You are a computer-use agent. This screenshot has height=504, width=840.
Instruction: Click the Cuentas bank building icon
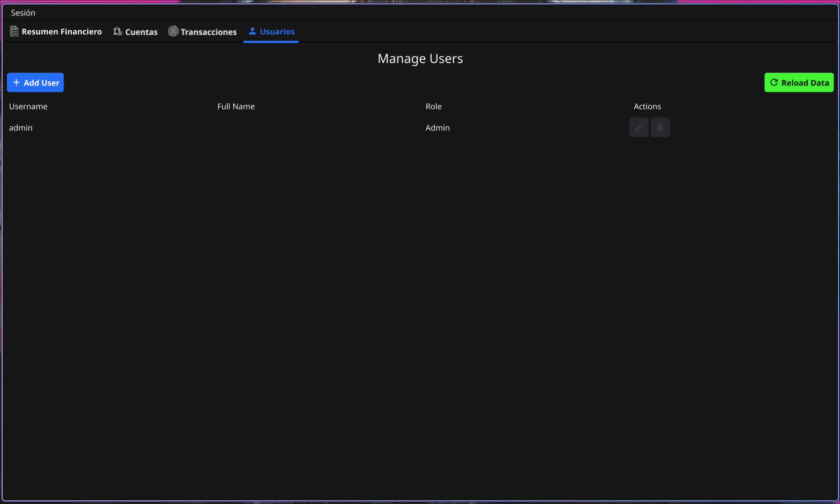118,31
